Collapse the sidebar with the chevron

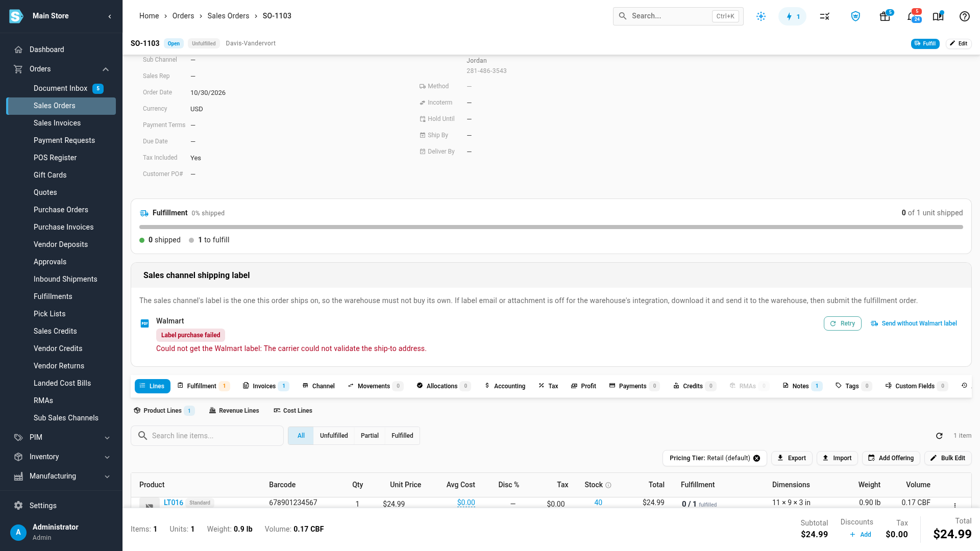click(x=110, y=16)
